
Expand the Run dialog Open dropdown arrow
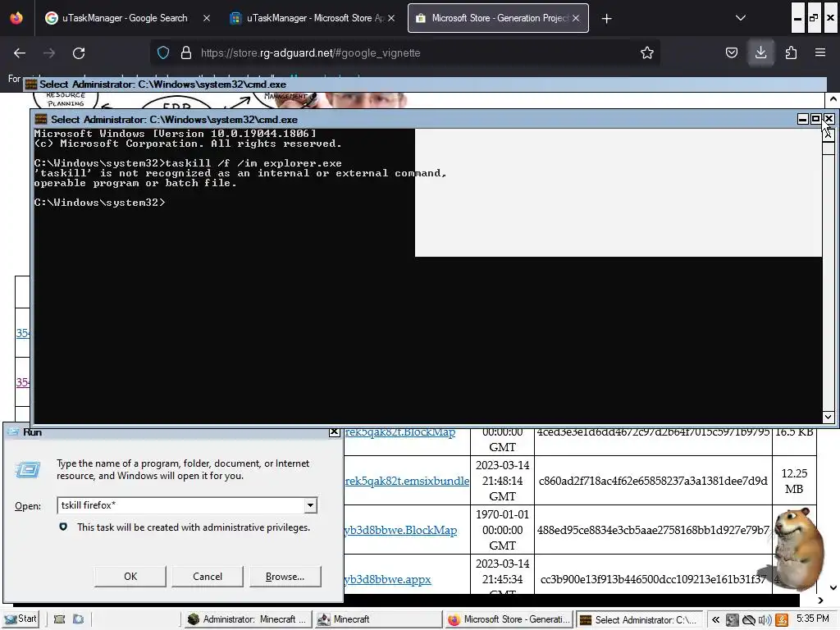(310, 505)
